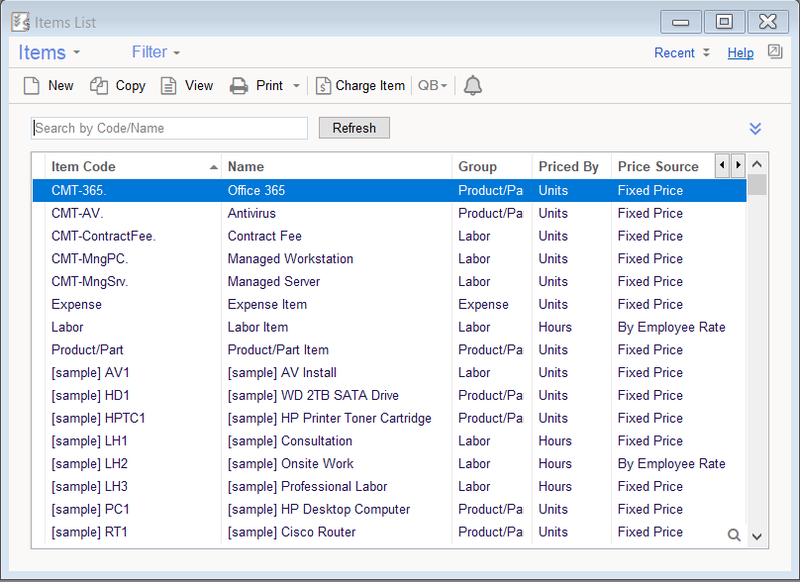Click the Search by Code/Name field

point(168,128)
